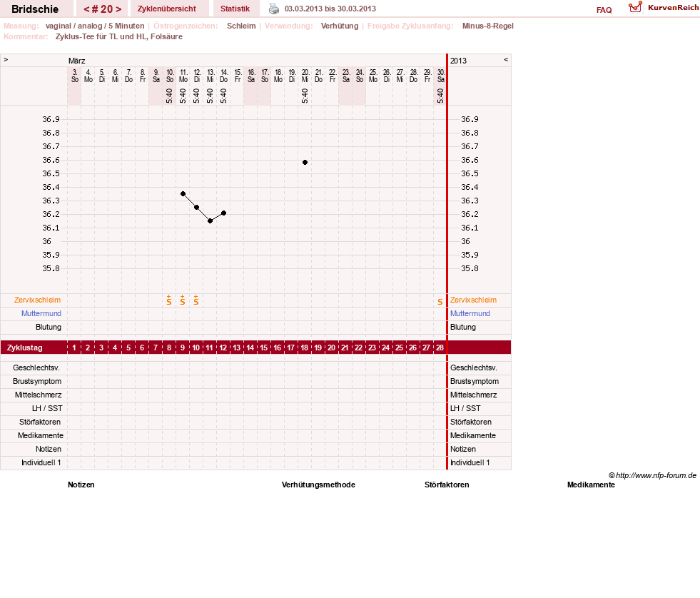The image size is (700, 598).
Task: Click the Medikamente heading below chart
Action: tap(591, 485)
